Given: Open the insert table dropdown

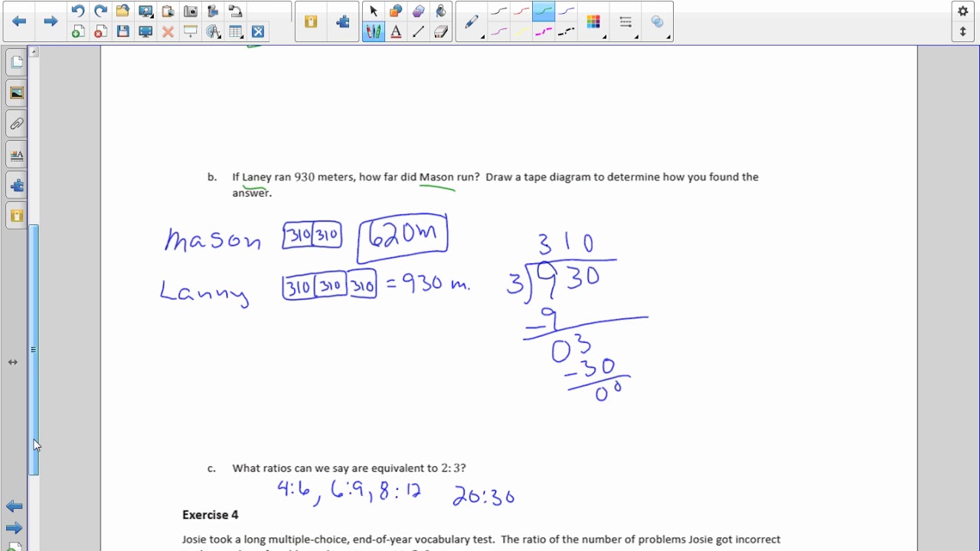Looking at the screenshot, I should 237,31.
